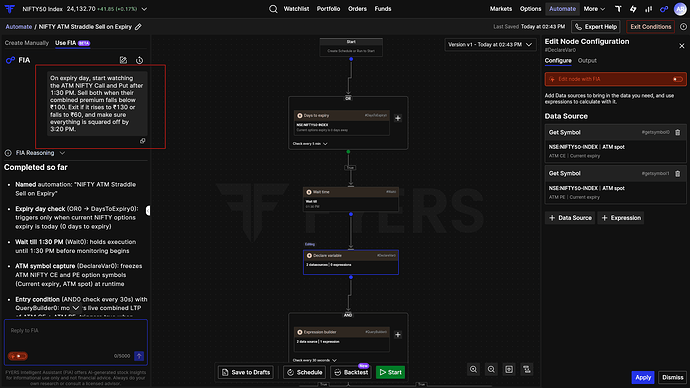Screen dimensions: 690x388
Task: Select the Wait time node
Action: click(351, 199)
